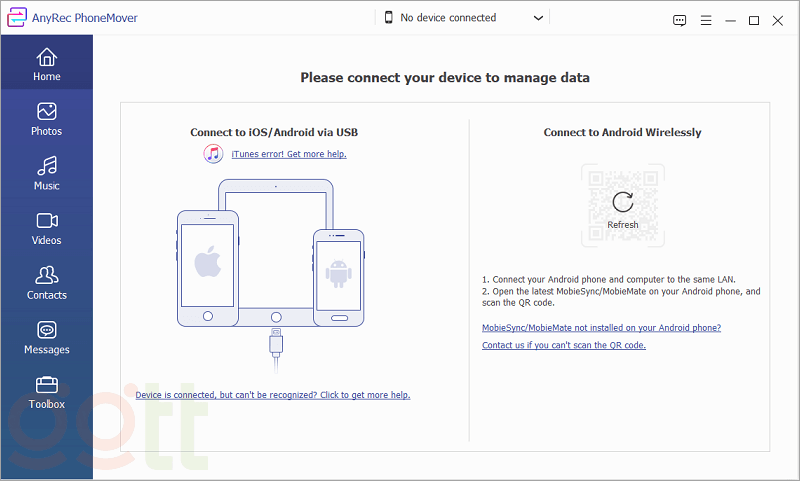This screenshot has height=481, width=800.
Task: Switch to the Home tab
Action: coord(46,64)
